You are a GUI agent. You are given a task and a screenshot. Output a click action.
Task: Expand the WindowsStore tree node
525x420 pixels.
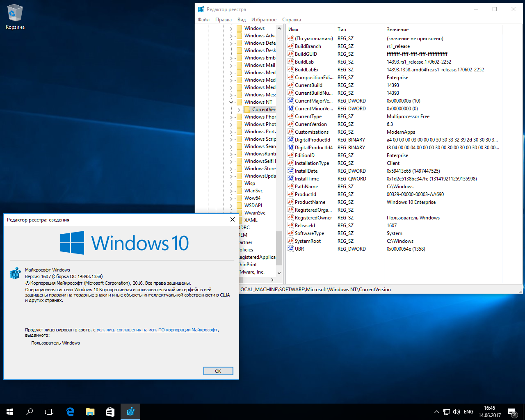pos(231,169)
